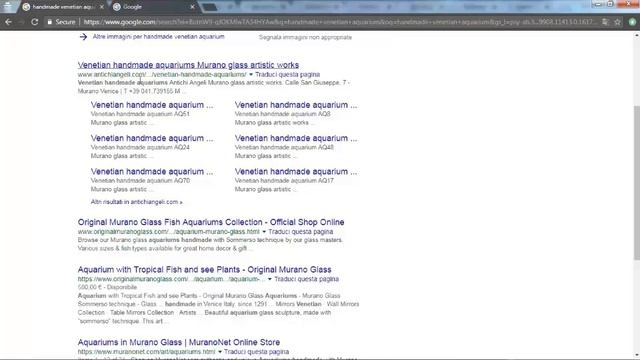Open 'Altre immagini per handmade venetian aquarium' link
Screen dimensions: 640x360
158,37
